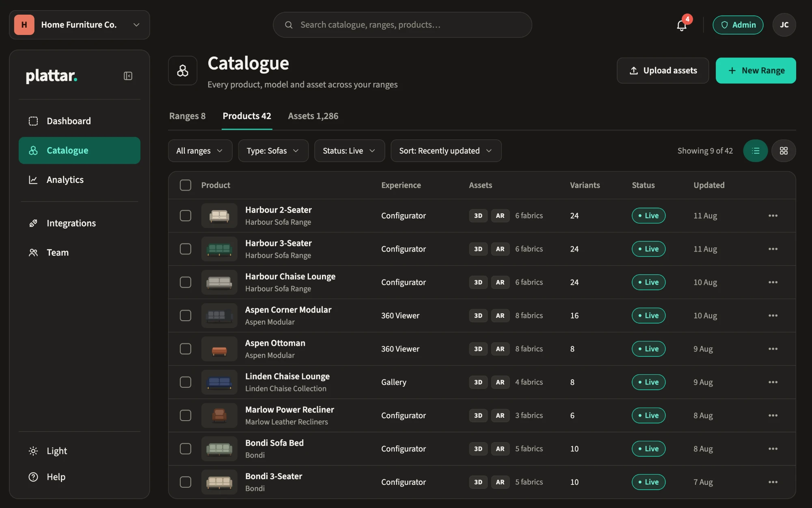Image resolution: width=812 pixels, height=508 pixels.
Task: Open the Linden Chaise Lounge thumbnail
Action: (x=219, y=382)
